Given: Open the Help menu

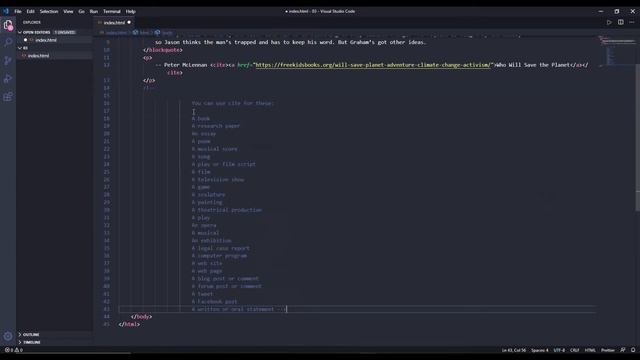Looking at the screenshot, I should pyautogui.click(x=131, y=11).
